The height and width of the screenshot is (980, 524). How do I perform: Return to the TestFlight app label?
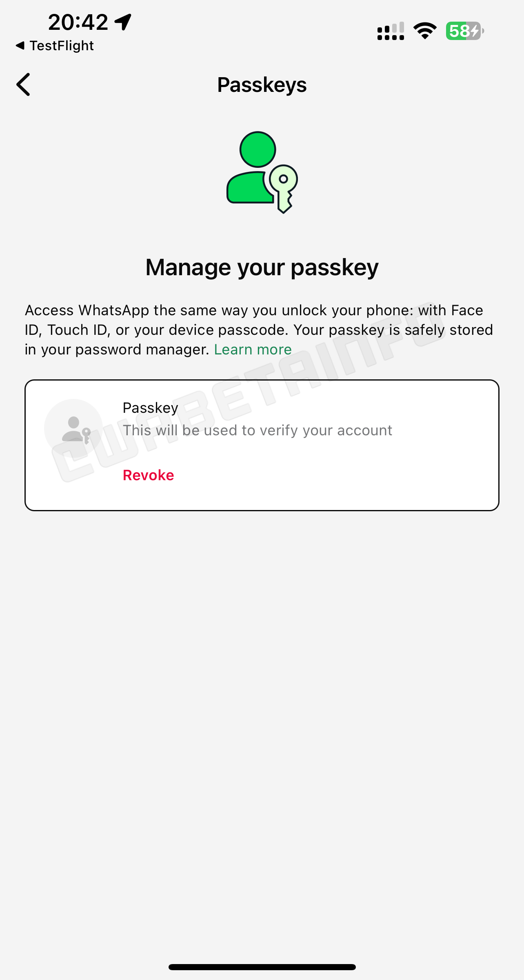pyautogui.click(x=61, y=46)
